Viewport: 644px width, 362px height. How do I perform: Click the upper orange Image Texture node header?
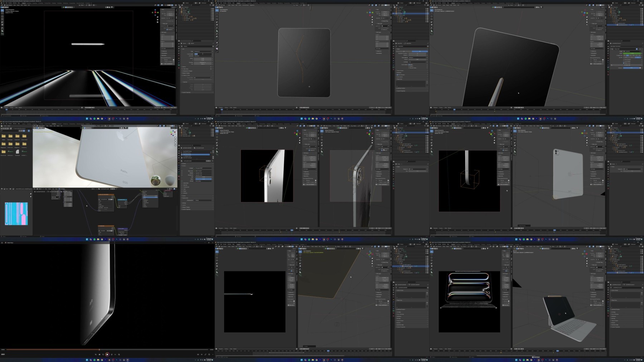[x=106, y=194]
